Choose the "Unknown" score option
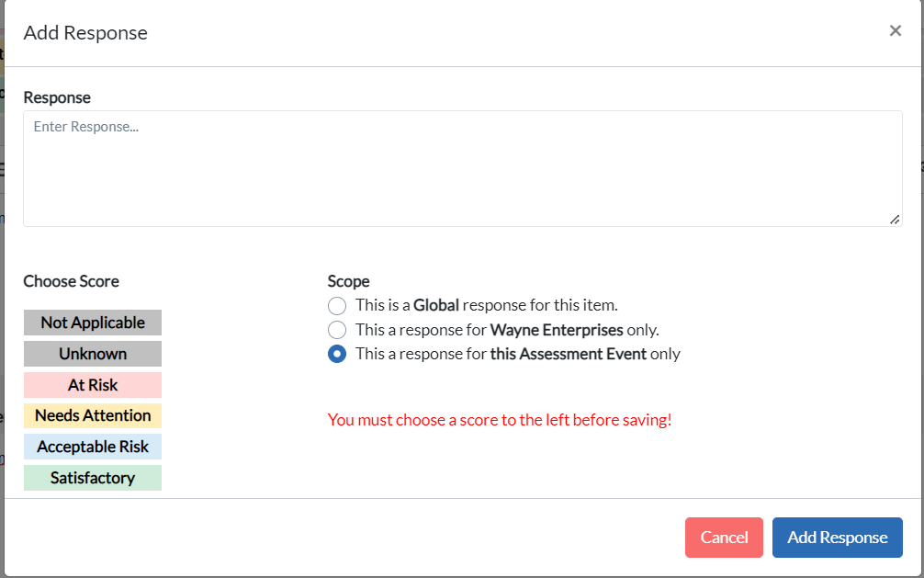The image size is (924, 578). 92,354
